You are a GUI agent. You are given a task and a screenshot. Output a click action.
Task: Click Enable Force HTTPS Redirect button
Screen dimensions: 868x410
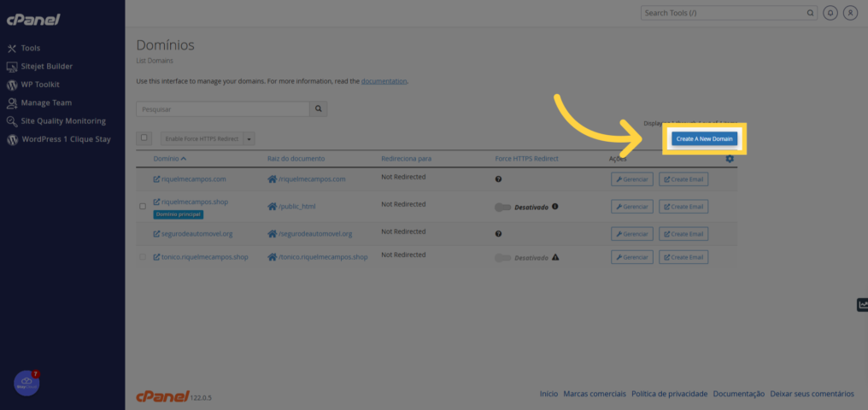pos(202,139)
